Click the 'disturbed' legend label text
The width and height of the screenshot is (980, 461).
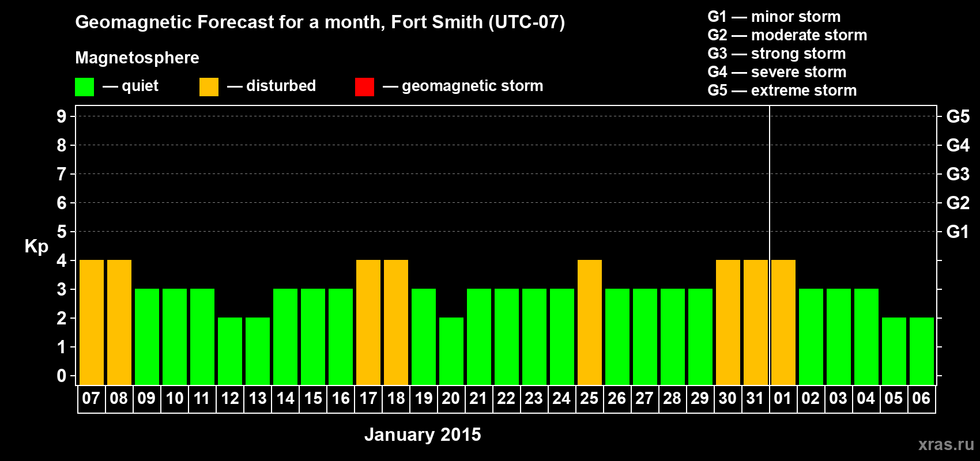point(281,86)
